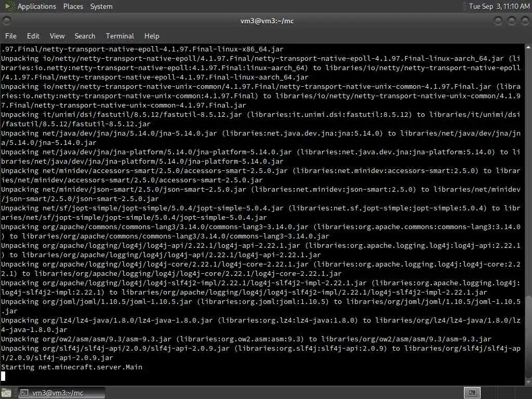Open the System menu in top panel
The width and height of the screenshot is (532, 399).
click(x=101, y=6)
